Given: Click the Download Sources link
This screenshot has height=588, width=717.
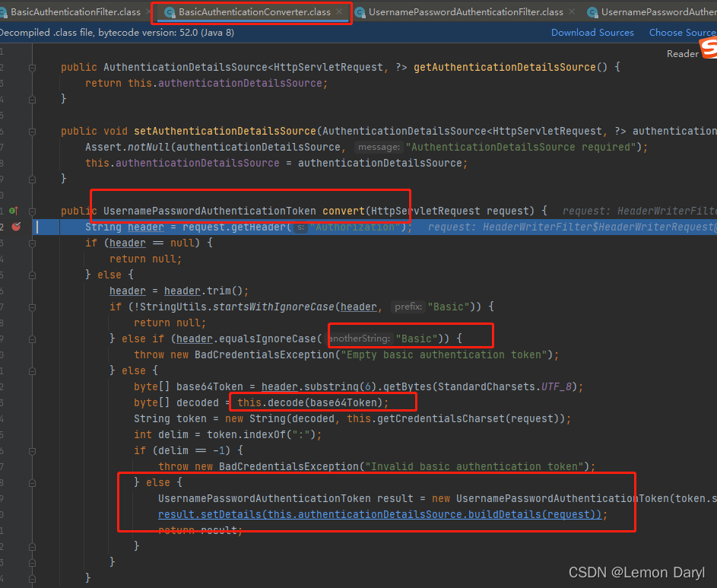Looking at the screenshot, I should click(592, 33).
